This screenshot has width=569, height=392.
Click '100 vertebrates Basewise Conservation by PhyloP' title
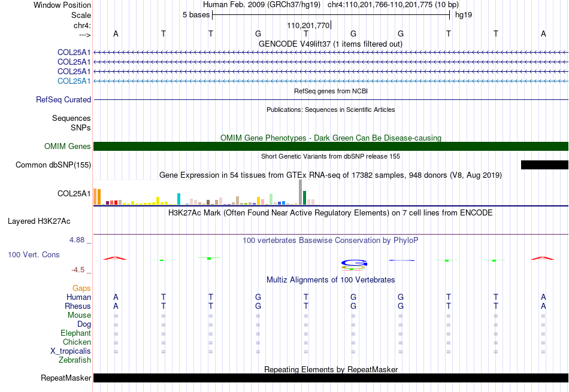[x=331, y=240]
